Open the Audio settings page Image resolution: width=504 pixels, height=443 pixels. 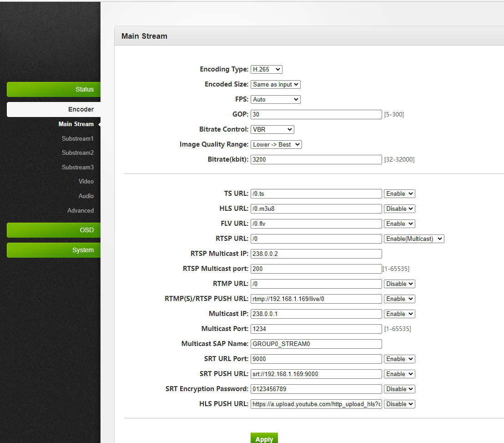[x=86, y=196]
